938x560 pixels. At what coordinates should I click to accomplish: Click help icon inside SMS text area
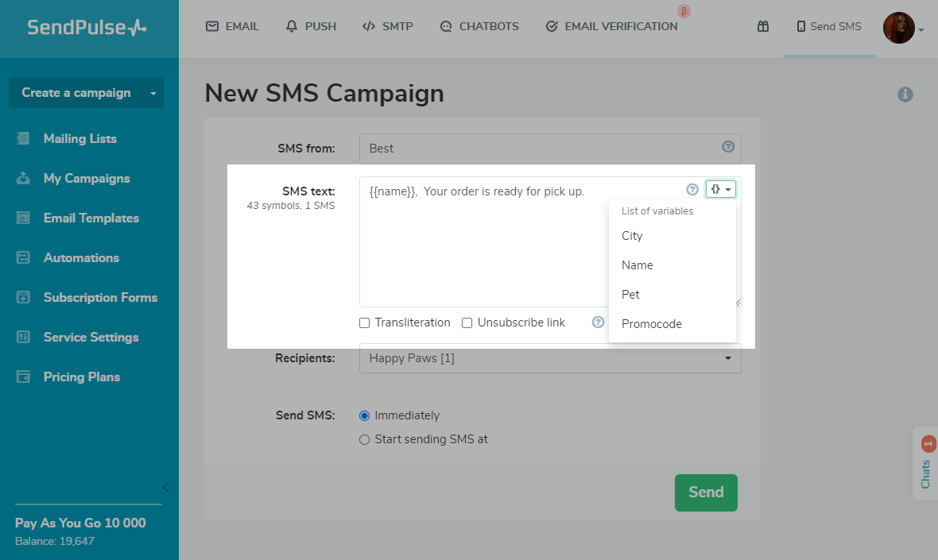[x=692, y=189]
